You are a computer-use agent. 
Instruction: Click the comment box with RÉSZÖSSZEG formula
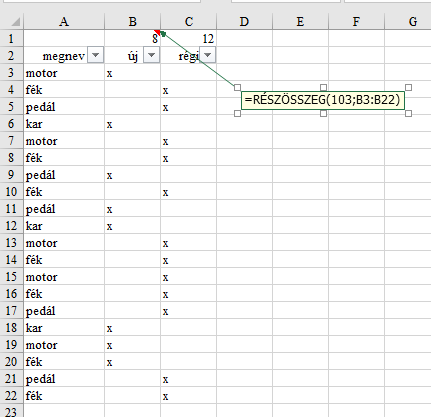[323, 100]
